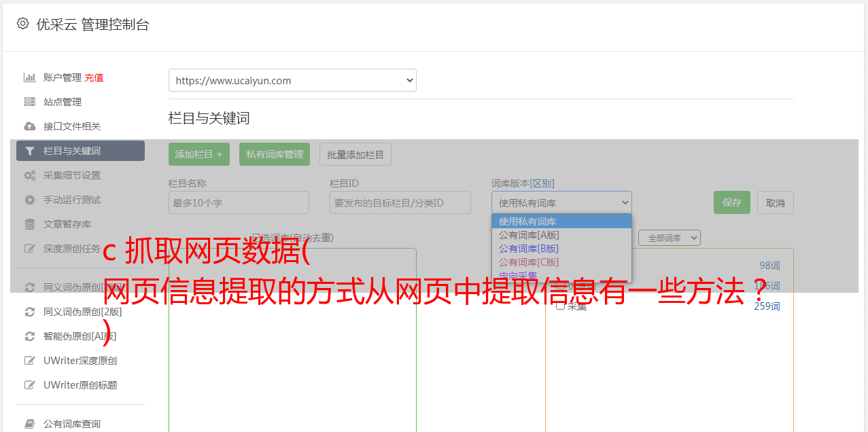The height and width of the screenshot is (432, 868).
Task: Click the 添加栏目 + button
Action: [199, 154]
